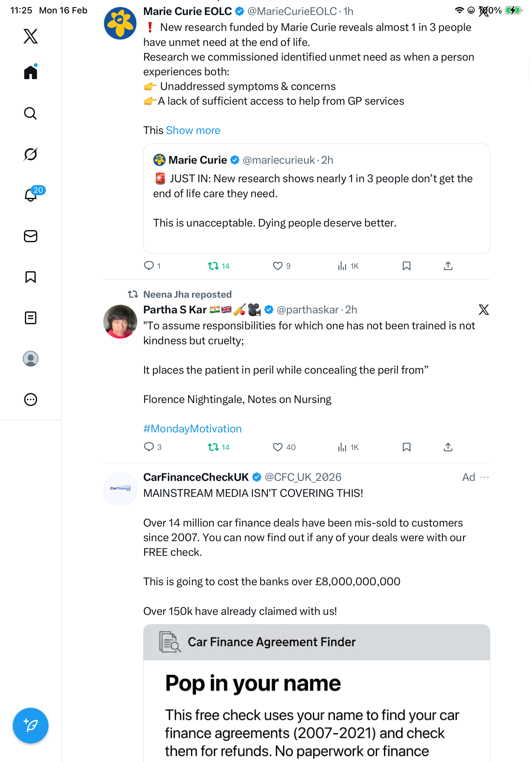Compose a new post

click(x=31, y=726)
